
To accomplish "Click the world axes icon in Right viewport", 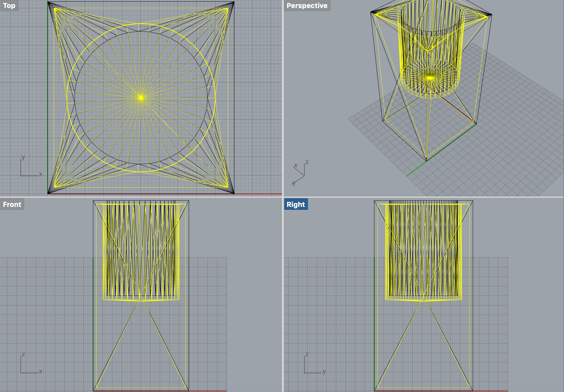I will tap(314, 364).
